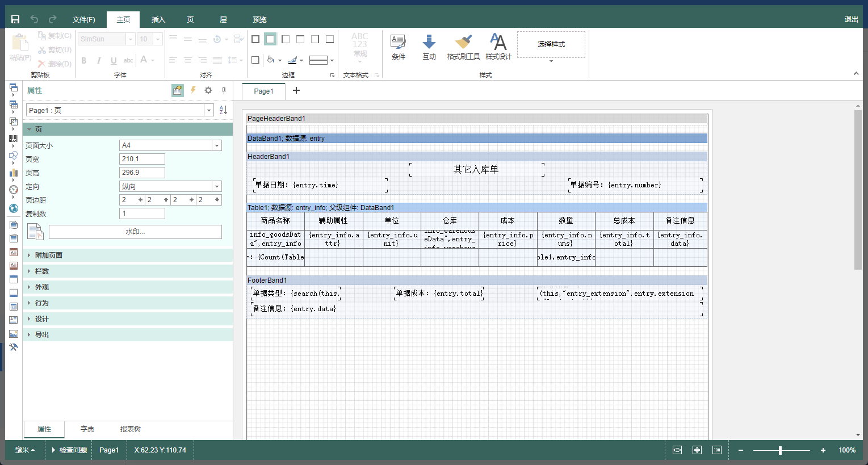Select the Page1 design tab
This screenshot has height=465, width=868.
click(263, 91)
